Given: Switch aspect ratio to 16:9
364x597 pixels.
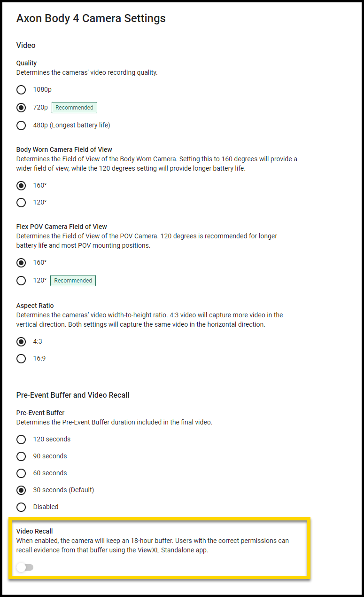Looking at the screenshot, I should [21, 358].
